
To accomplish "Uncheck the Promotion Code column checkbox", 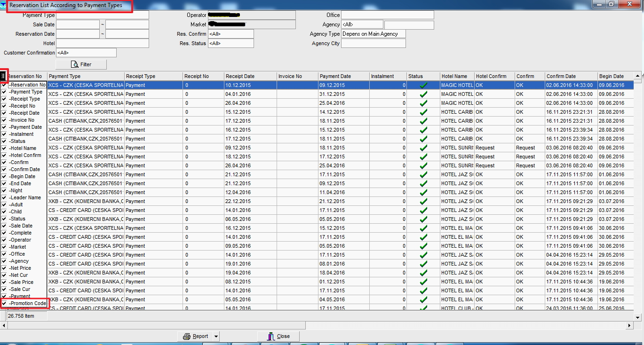I will (x=4, y=304).
